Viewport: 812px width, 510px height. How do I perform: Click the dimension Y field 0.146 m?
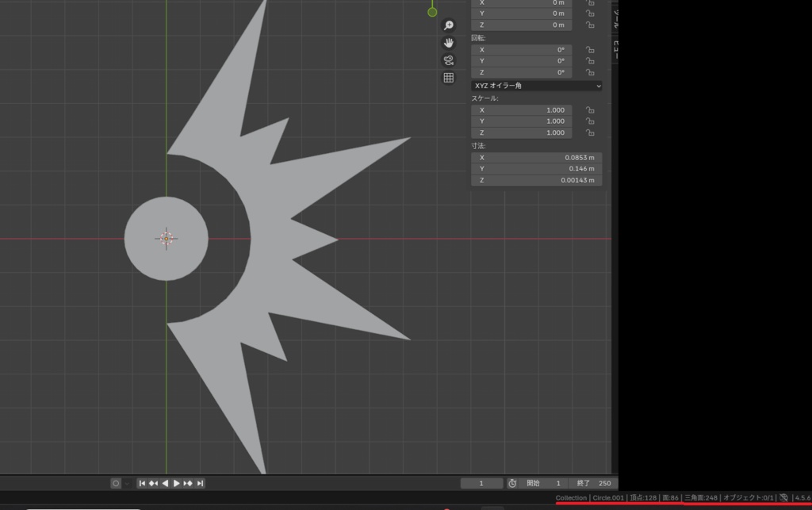tap(537, 169)
